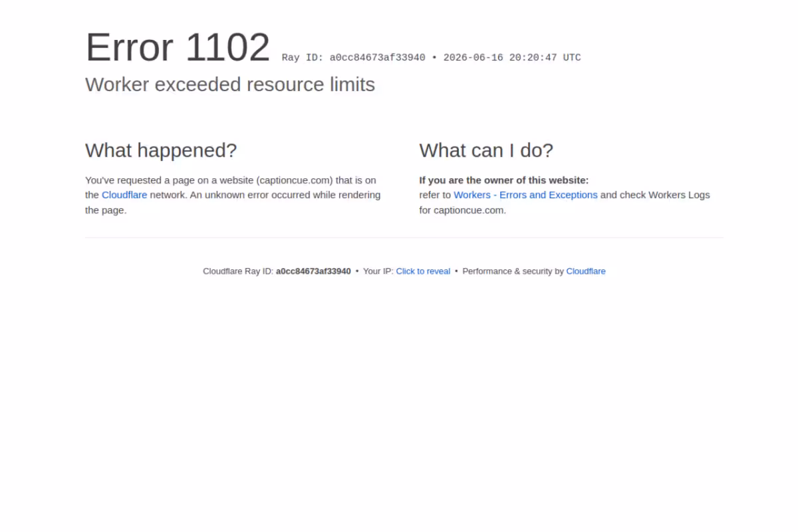Click the Error 1102 heading
This screenshot has height=532, width=798.
click(178, 47)
